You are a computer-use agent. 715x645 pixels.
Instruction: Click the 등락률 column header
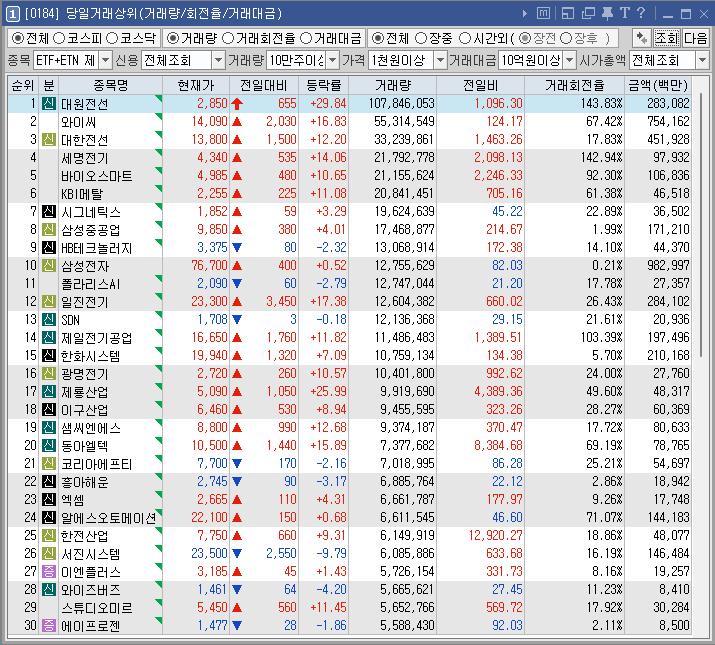click(323, 85)
